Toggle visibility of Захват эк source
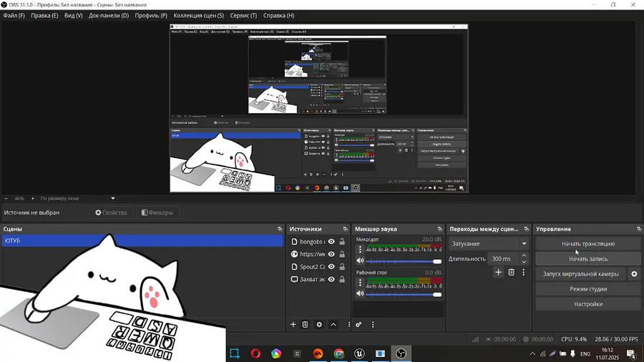Viewport: 644px width, 362px height. tap(331, 279)
